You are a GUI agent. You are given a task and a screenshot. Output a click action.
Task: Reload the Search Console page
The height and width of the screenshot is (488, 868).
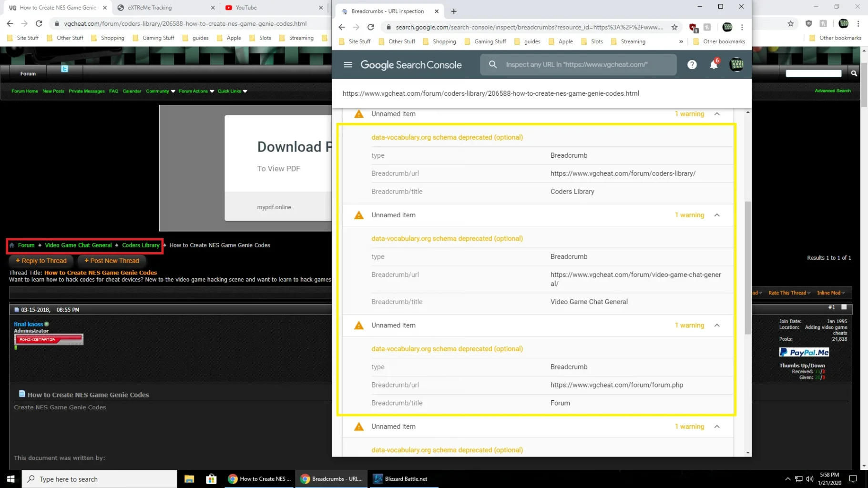(x=371, y=27)
